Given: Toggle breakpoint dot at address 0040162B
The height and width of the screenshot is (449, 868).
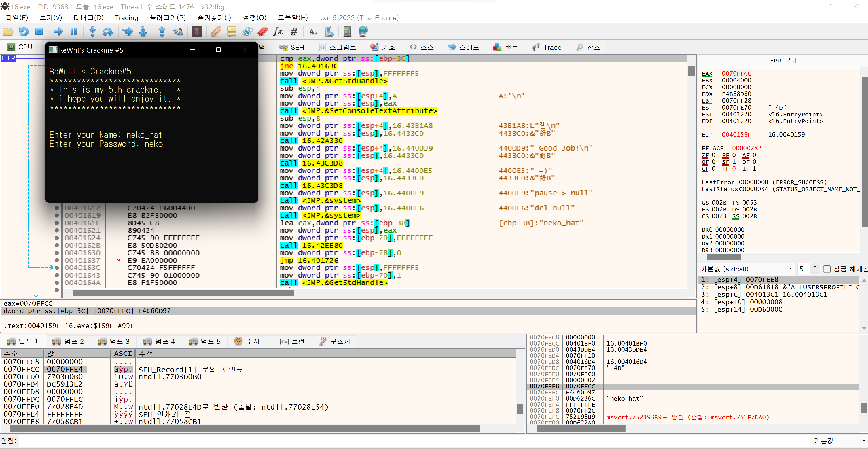Looking at the screenshot, I should pos(57,245).
